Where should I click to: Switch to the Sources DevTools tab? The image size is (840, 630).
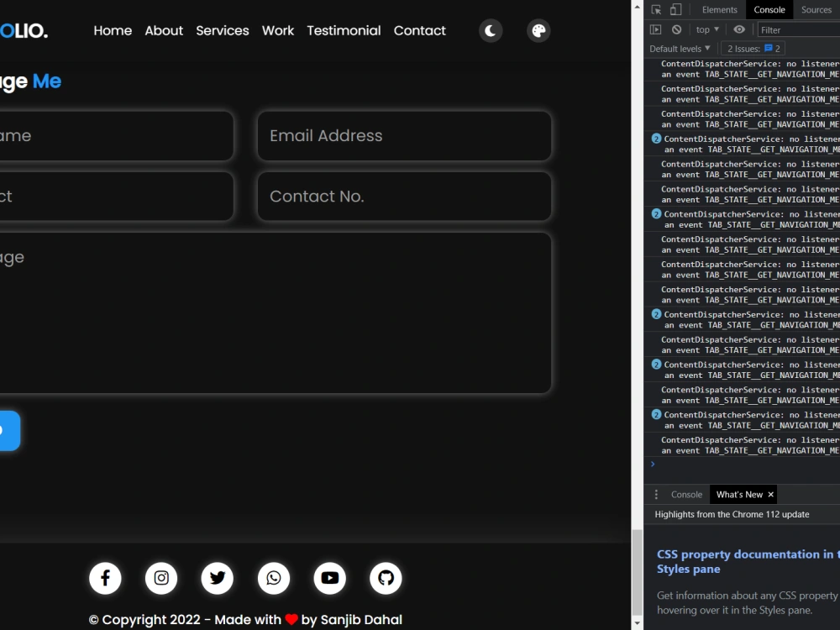[816, 9]
